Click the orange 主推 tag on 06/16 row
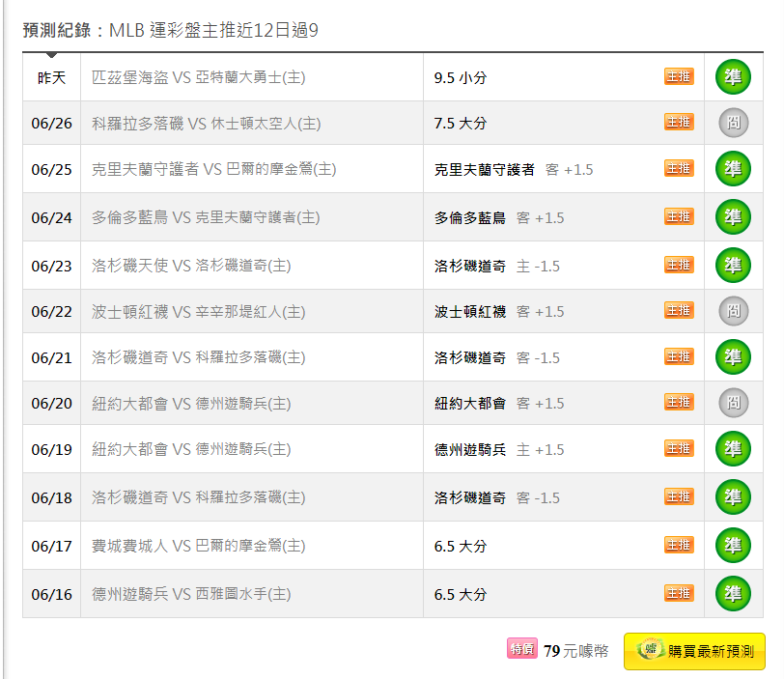Screen dimensions: 784x679 (x=679, y=593)
